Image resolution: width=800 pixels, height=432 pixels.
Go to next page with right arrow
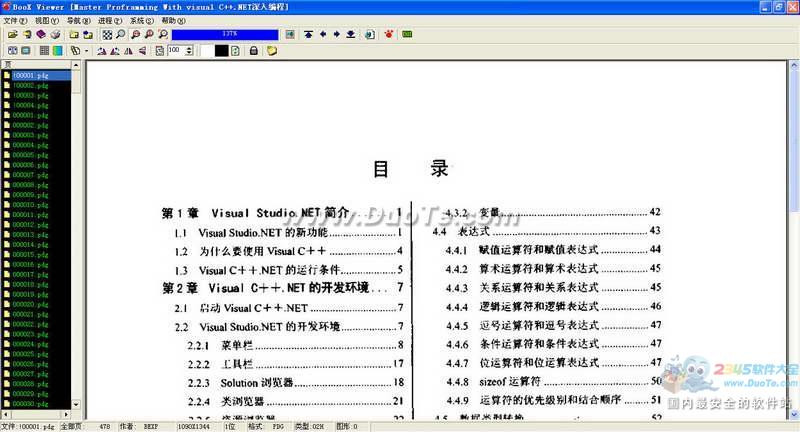(336, 34)
